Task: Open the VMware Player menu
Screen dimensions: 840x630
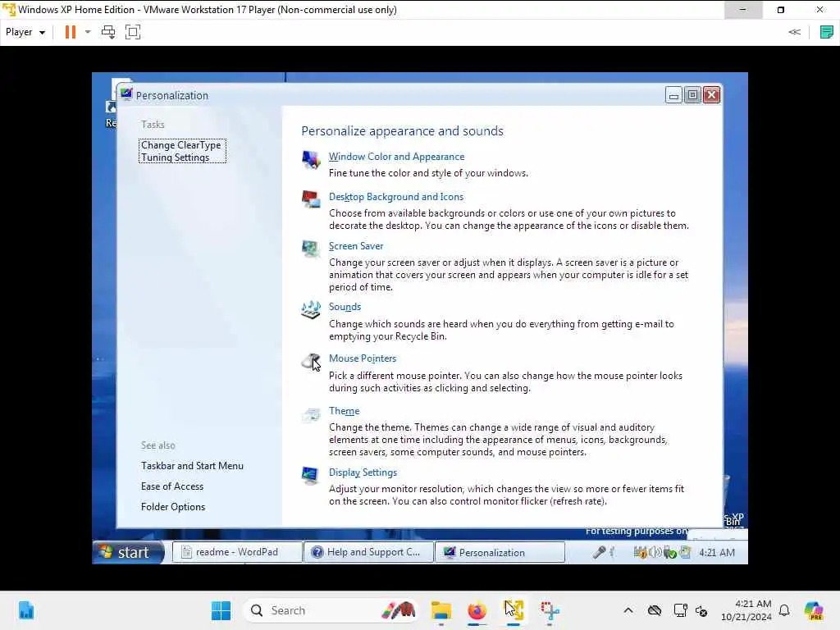Action: pos(25,32)
